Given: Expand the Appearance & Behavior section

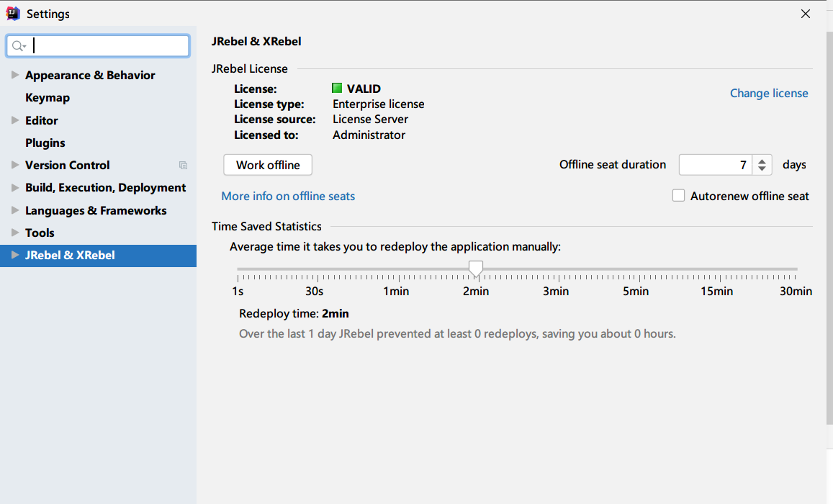Looking at the screenshot, I should pos(15,75).
